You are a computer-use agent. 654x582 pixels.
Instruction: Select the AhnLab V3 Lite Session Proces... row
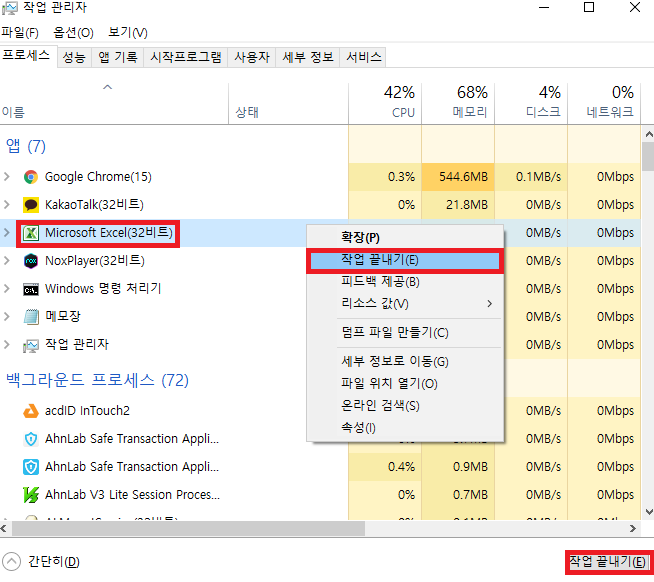320,495
